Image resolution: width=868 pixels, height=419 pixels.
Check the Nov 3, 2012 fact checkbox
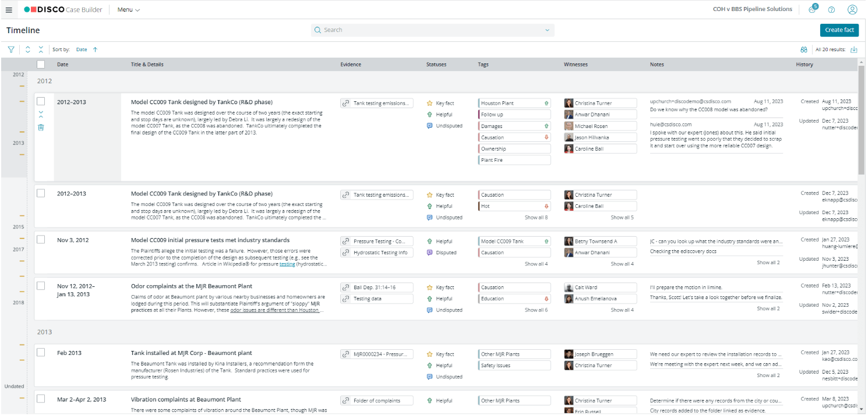40,239
